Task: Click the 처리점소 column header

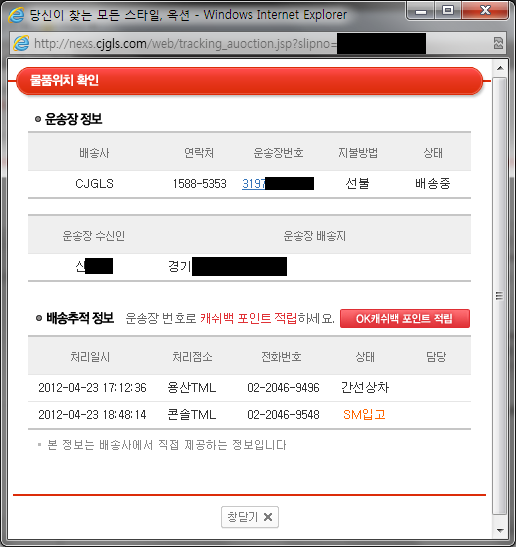Action: (x=192, y=357)
